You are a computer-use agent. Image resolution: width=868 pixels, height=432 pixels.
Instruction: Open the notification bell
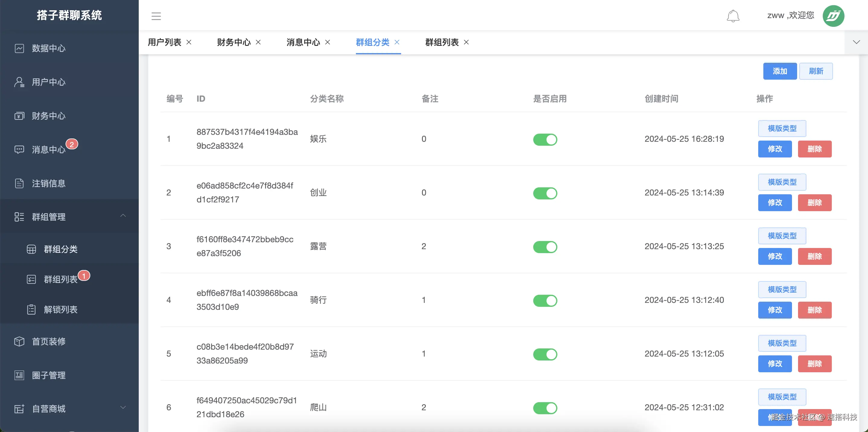pyautogui.click(x=733, y=16)
